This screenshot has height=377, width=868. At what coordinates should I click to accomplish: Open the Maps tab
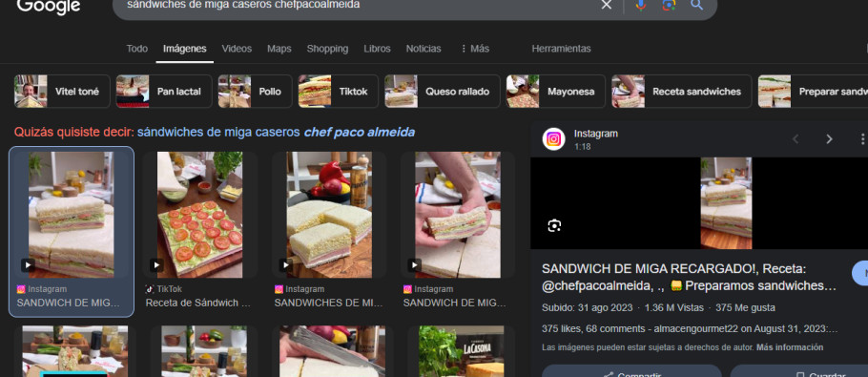pyautogui.click(x=279, y=49)
